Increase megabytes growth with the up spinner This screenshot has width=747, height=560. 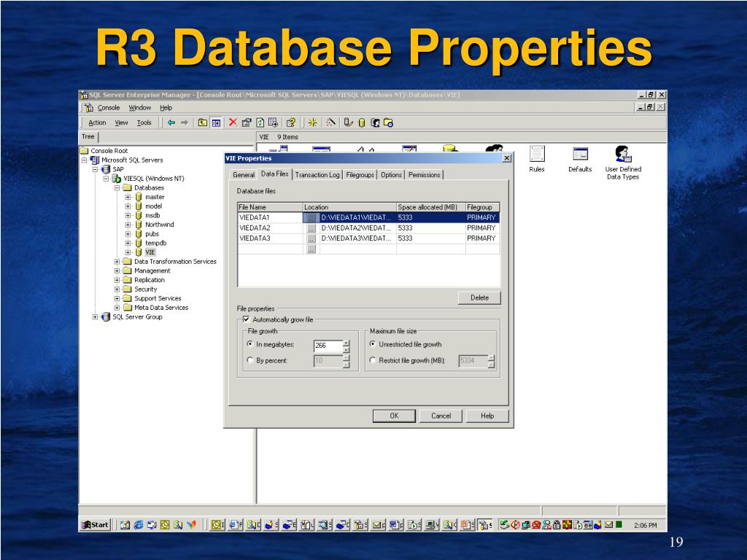coord(347,343)
